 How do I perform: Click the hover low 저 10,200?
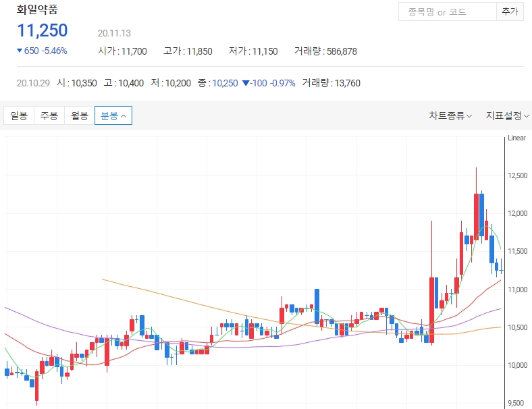(x=171, y=83)
